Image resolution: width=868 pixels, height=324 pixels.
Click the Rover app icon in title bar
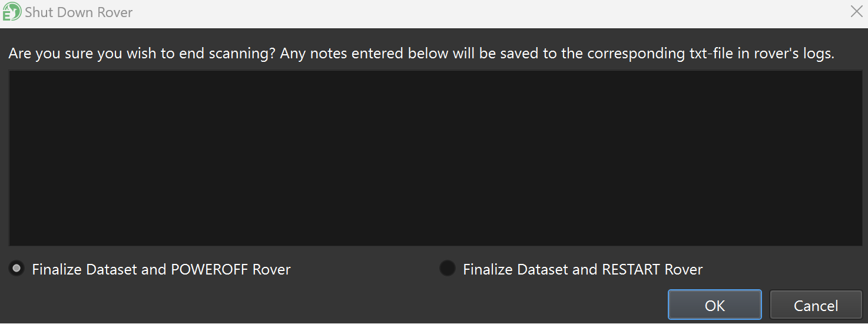click(x=12, y=12)
